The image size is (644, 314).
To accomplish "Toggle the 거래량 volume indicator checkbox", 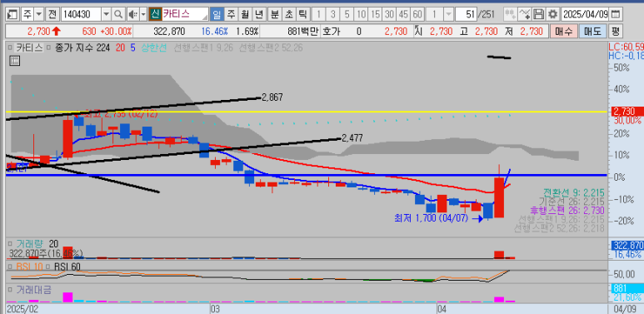I will coord(10,243).
